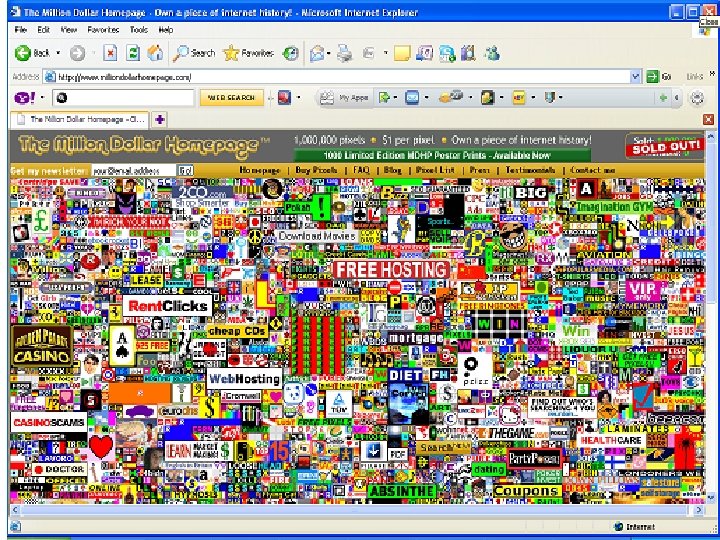720x540 pixels.
Task: Open the Tools menu
Action: 139,30
